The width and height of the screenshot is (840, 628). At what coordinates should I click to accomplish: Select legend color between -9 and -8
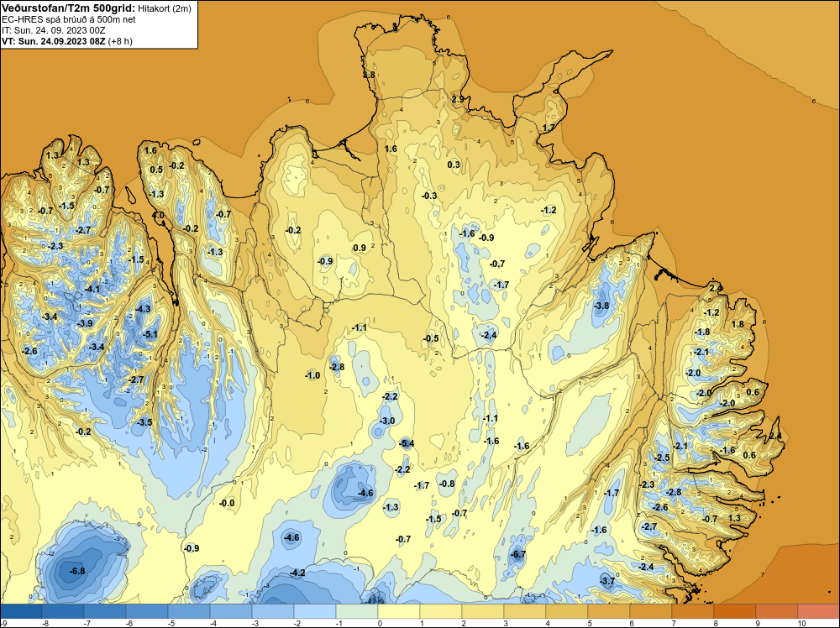(22, 611)
